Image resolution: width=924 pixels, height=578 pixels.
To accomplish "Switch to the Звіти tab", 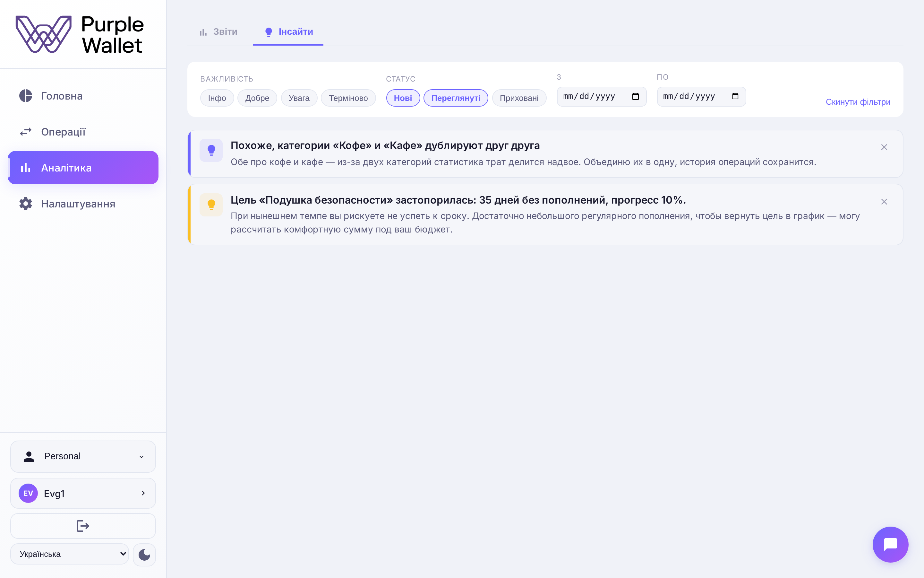I will point(218,32).
